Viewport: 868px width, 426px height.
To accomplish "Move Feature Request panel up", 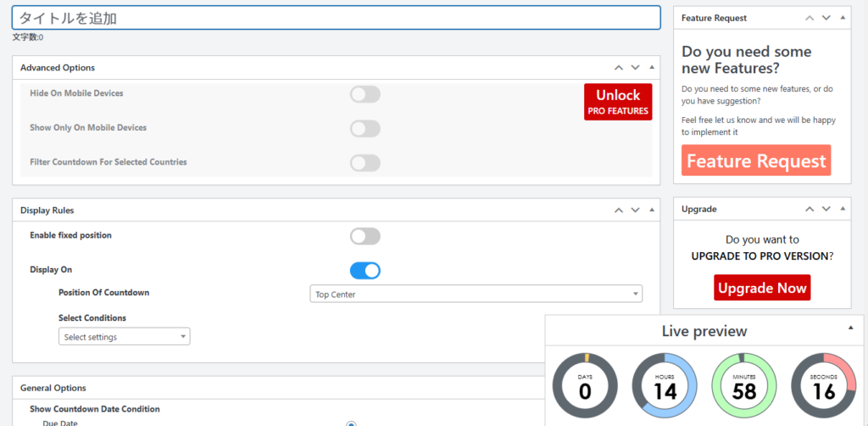I will tap(810, 18).
